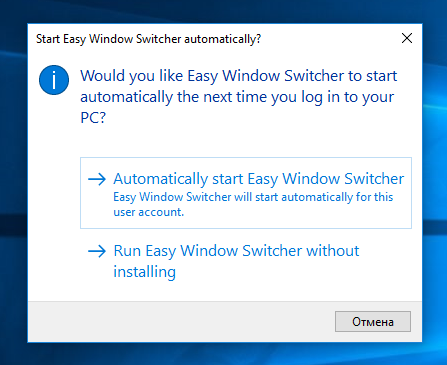Click the 'PC?' text ending the question
Image resolution: width=447 pixels, height=365 pixels.
pyautogui.click(x=93, y=118)
